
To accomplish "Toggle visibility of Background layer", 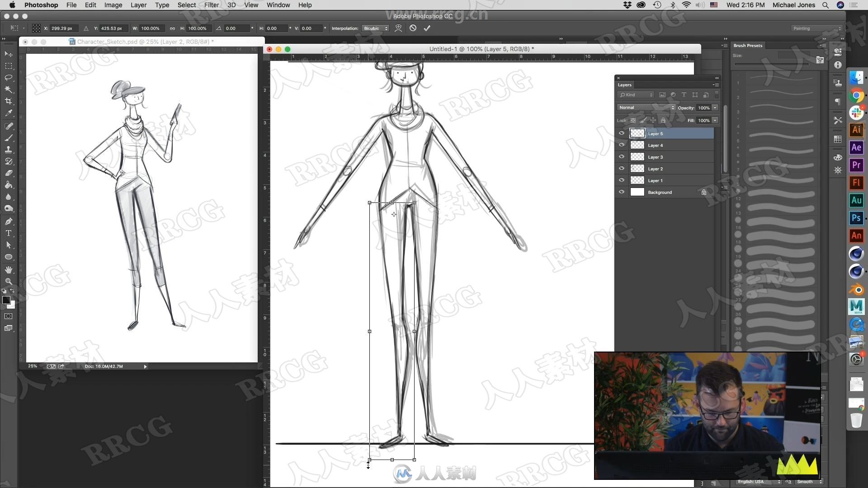I will tap(623, 192).
